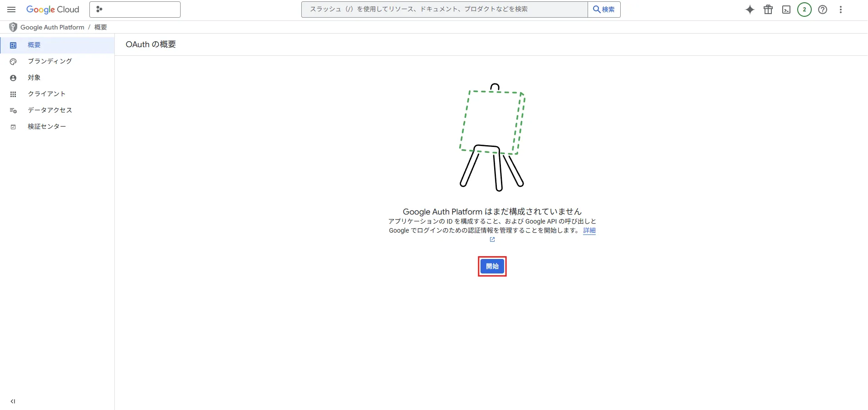
Task: Open the three-dot settings menu
Action: tap(841, 10)
